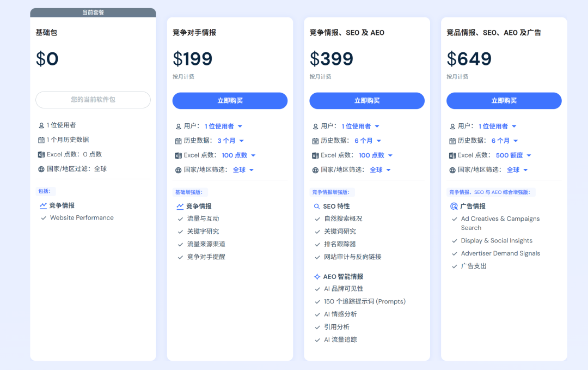588x370 pixels.
Task: Click 竞争情报、SEO 与 AEO 综合增强版 label
Action: pos(490,192)
